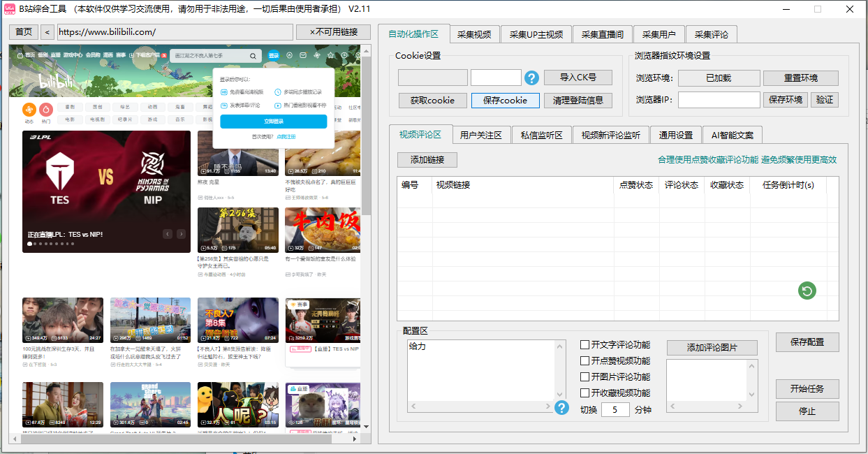Open the envelope messages icon in bilibili header
868x454 pixels.
click(x=304, y=55)
